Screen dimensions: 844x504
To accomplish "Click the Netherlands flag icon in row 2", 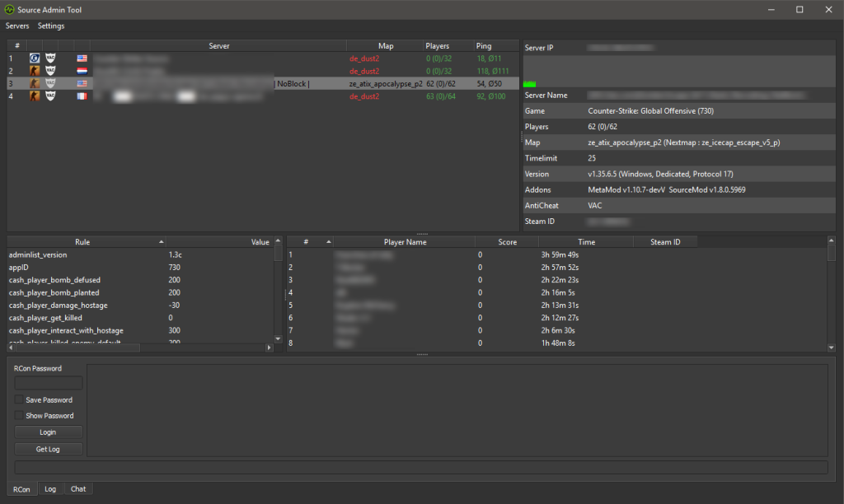I will (x=82, y=71).
